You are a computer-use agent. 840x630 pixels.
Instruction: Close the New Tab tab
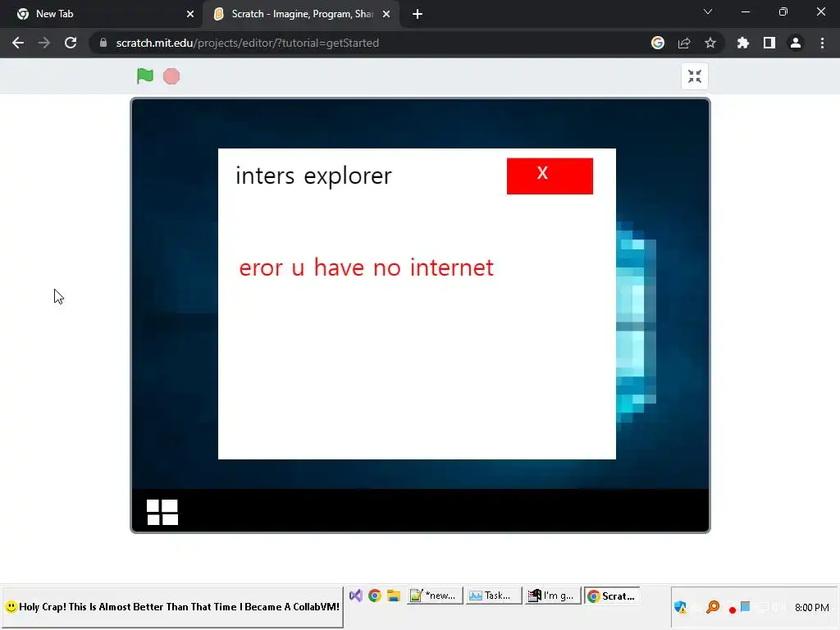(190, 14)
